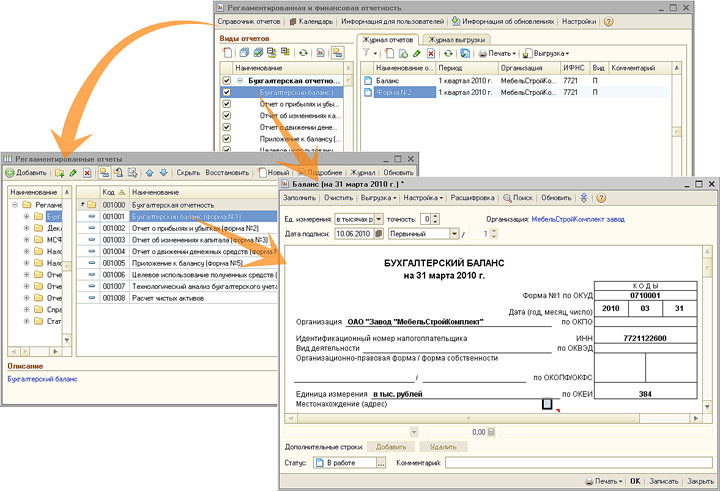Toggle the checkbox for Отчет о движении денежных средств
The image size is (720, 491).
pyautogui.click(x=226, y=127)
